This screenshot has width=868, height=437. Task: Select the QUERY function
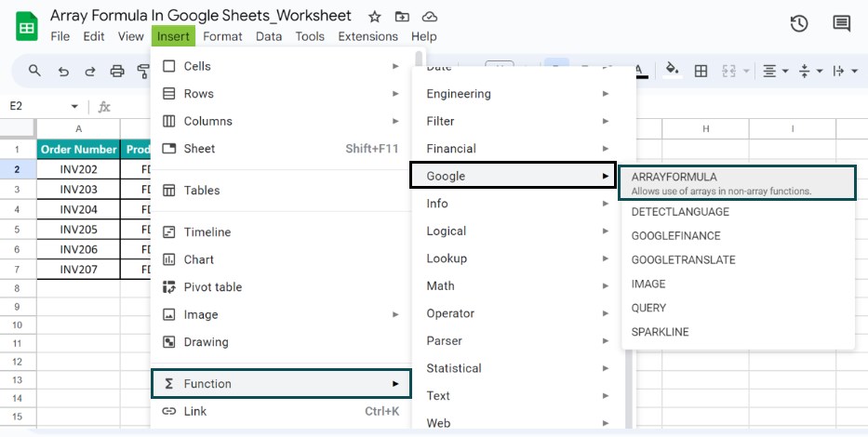click(739, 308)
